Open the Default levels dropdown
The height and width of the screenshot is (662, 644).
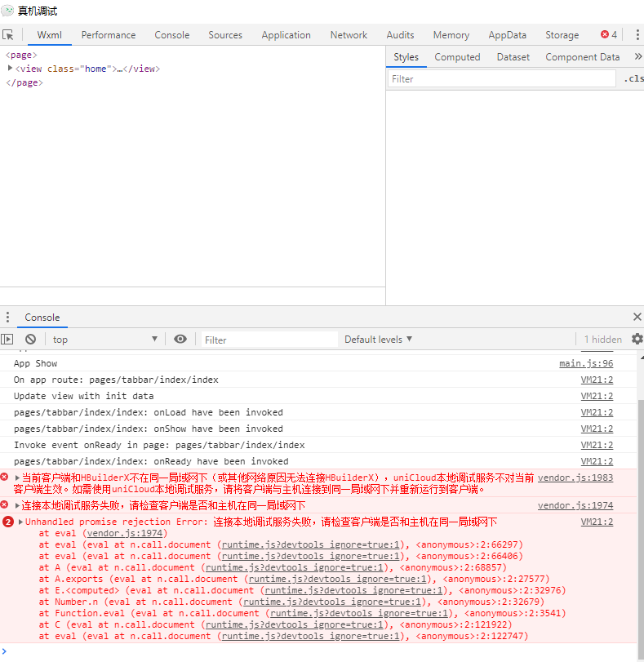point(378,340)
